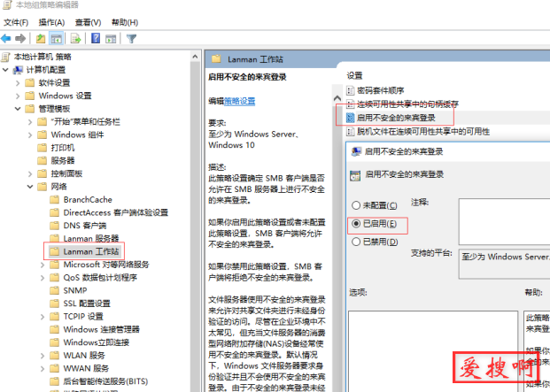Click the Back arrow toolbar icon
Screen dimensions: 550x392
6,38
